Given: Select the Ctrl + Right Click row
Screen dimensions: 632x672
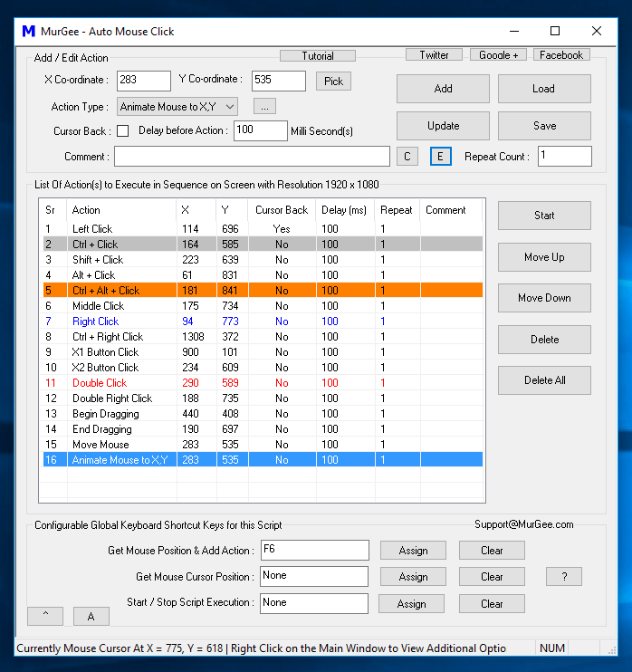Looking at the screenshot, I should [x=263, y=337].
